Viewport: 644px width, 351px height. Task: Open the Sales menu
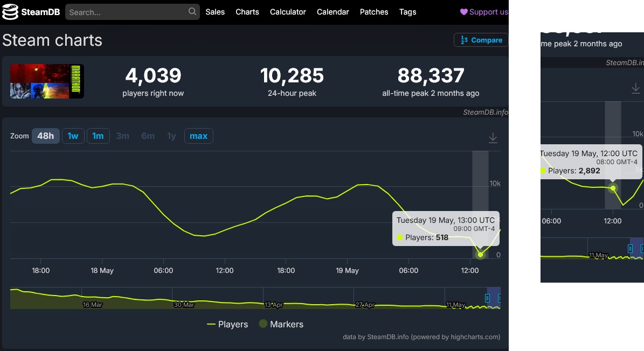pos(215,12)
